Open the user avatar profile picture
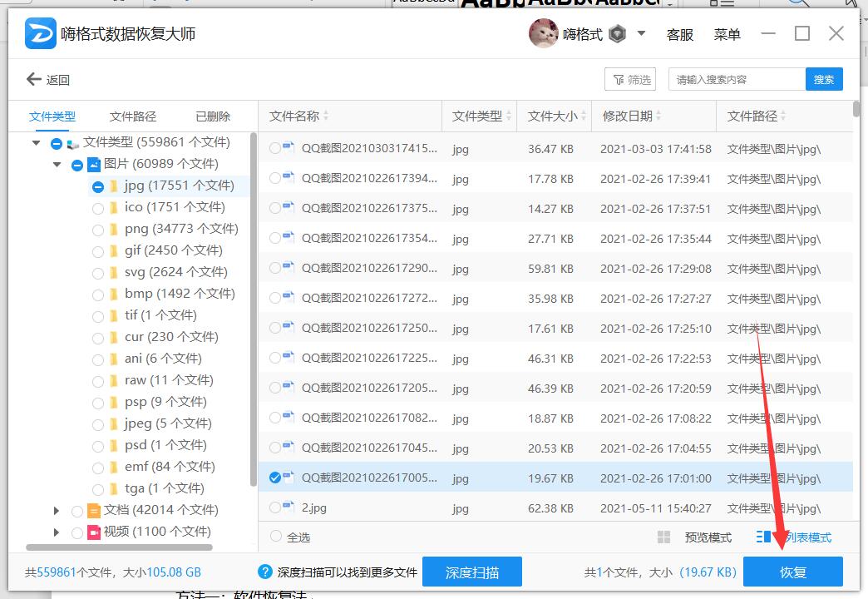Viewport: 868px width, 599px height. pos(543,34)
